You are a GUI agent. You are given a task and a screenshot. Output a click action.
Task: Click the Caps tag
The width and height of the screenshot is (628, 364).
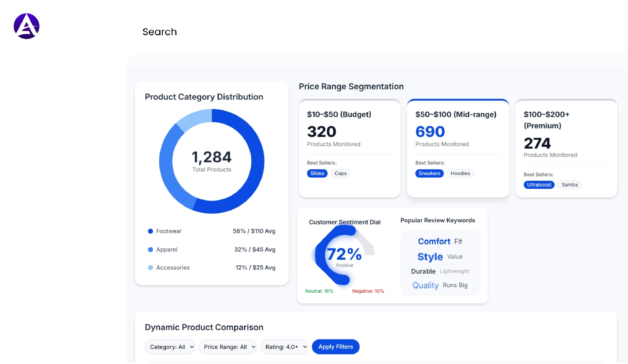340,173
